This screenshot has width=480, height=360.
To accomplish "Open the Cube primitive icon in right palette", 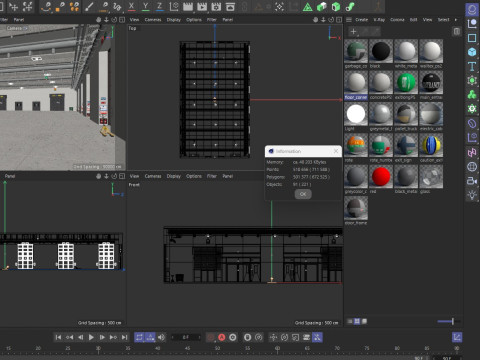I will click(x=472, y=52).
